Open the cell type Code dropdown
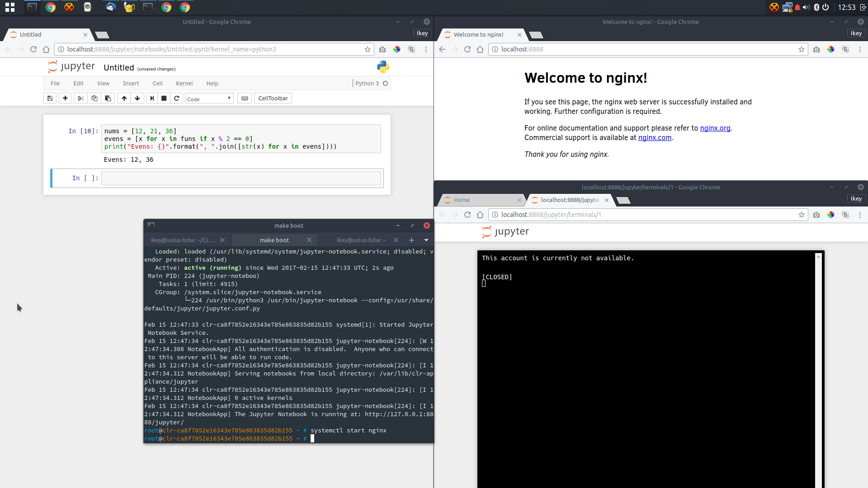 (x=209, y=99)
